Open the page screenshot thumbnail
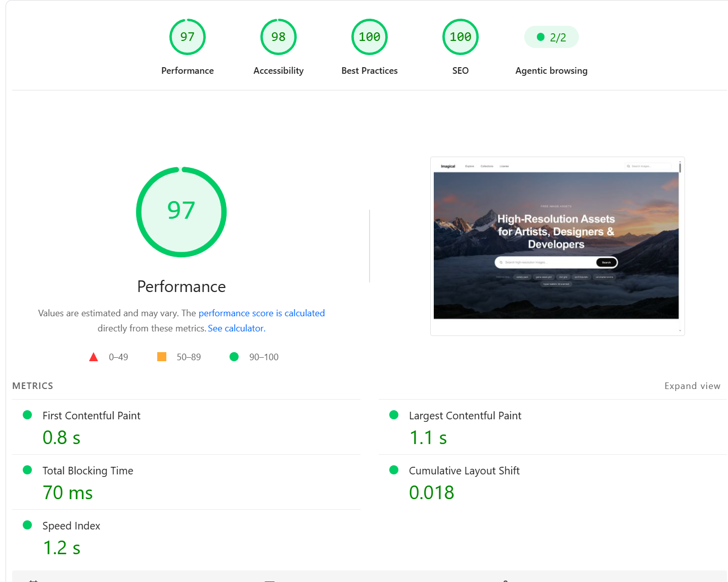728x582 pixels. pyautogui.click(x=558, y=246)
